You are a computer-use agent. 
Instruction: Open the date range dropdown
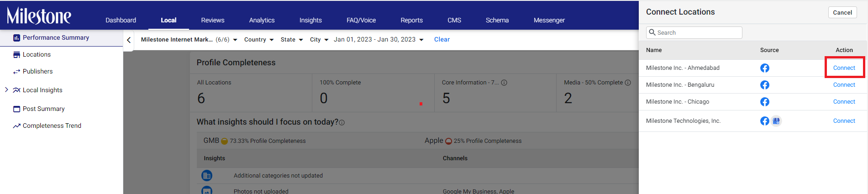pyautogui.click(x=379, y=40)
